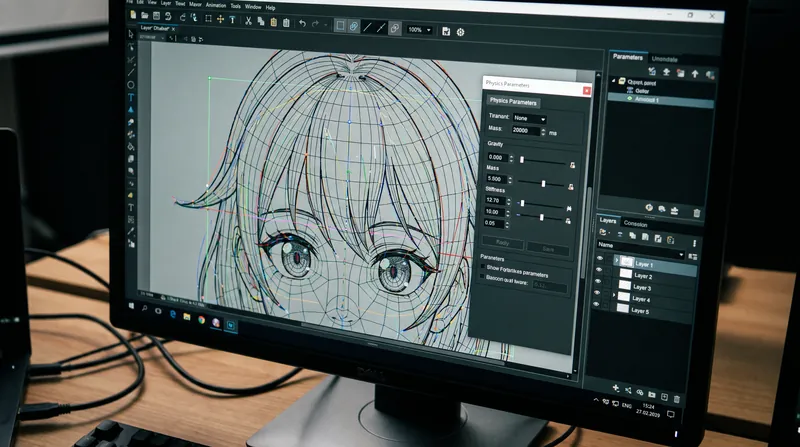The height and width of the screenshot is (447, 800).
Task: Enable the Show Forlarikas parameters checkbox
Action: pyautogui.click(x=483, y=266)
